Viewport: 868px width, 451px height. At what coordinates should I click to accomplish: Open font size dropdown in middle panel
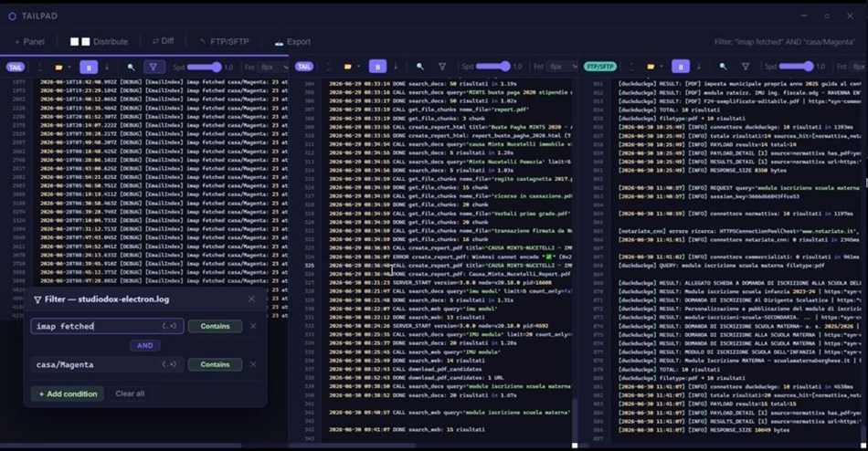[x=562, y=67]
